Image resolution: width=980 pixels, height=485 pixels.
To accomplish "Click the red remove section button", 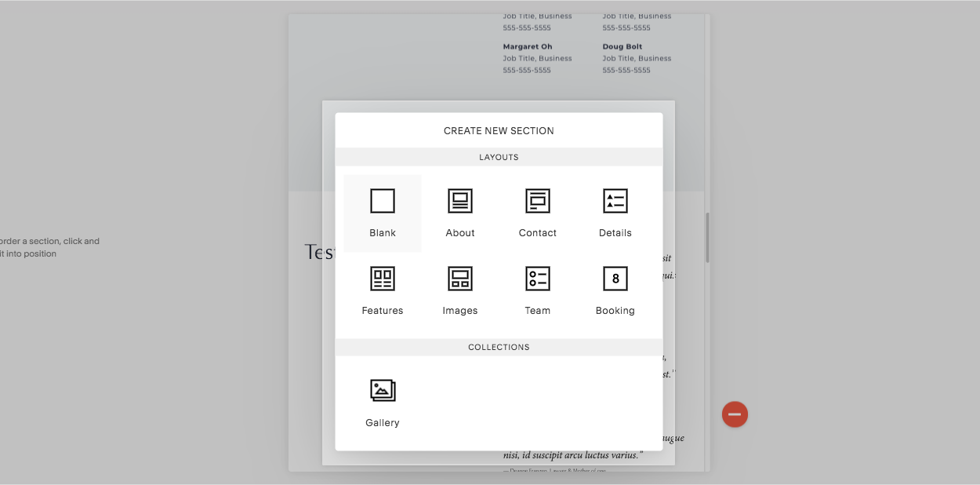I will tap(735, 414).
